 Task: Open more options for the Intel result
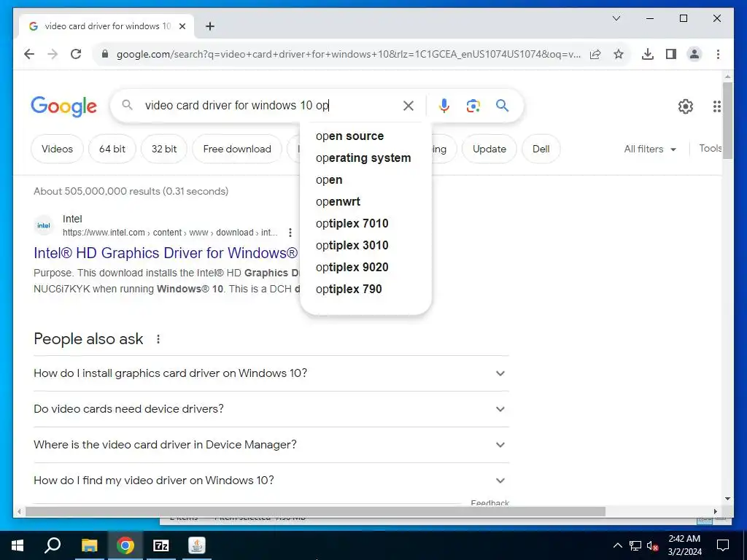click(x=290, y=233)
